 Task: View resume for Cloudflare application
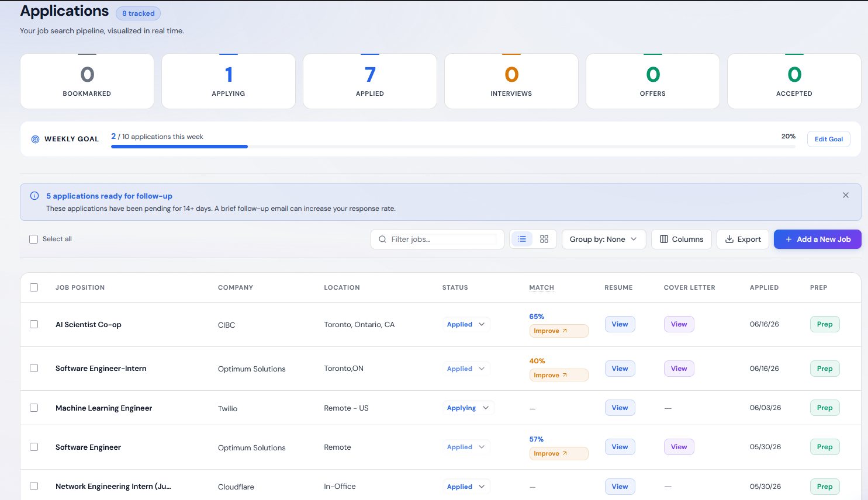click(x=620, y=487)
